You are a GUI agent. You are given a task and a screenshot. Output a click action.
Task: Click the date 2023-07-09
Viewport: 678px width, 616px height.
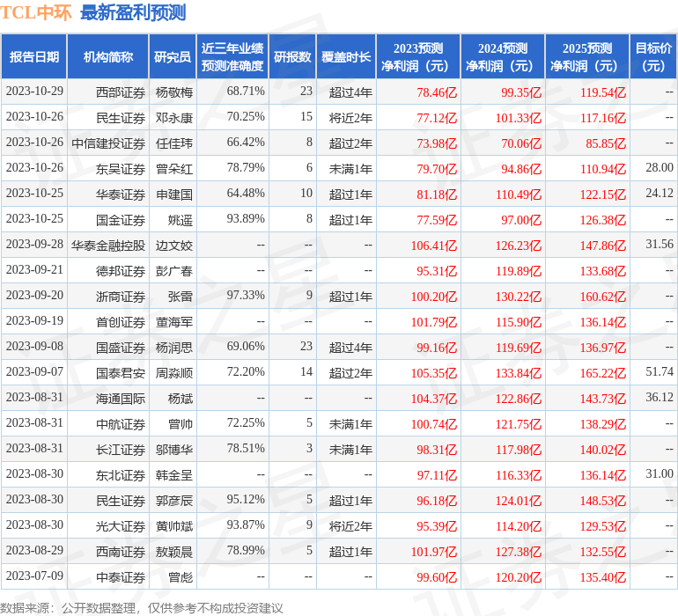pos(34,576)
